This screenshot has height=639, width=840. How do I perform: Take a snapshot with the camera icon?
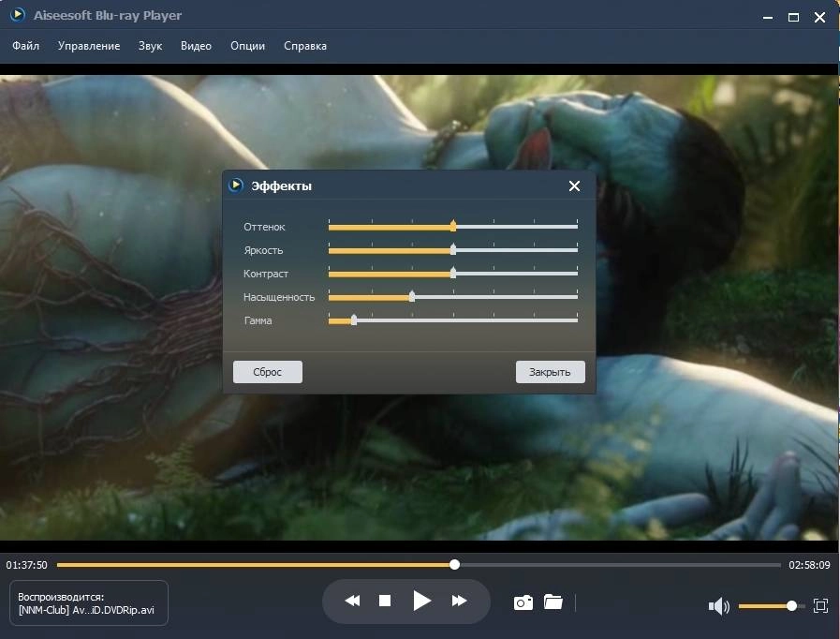523,602
